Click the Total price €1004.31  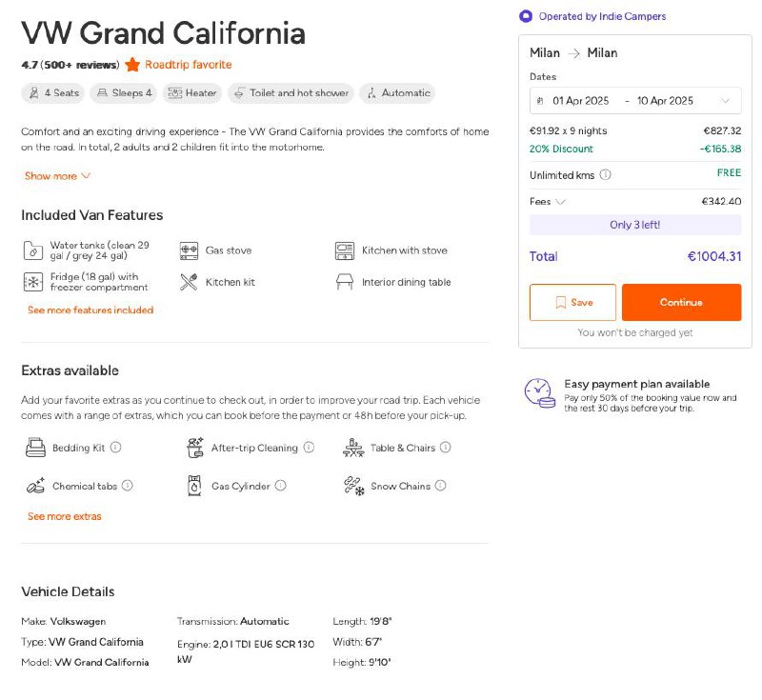click(x=714, y=256)
